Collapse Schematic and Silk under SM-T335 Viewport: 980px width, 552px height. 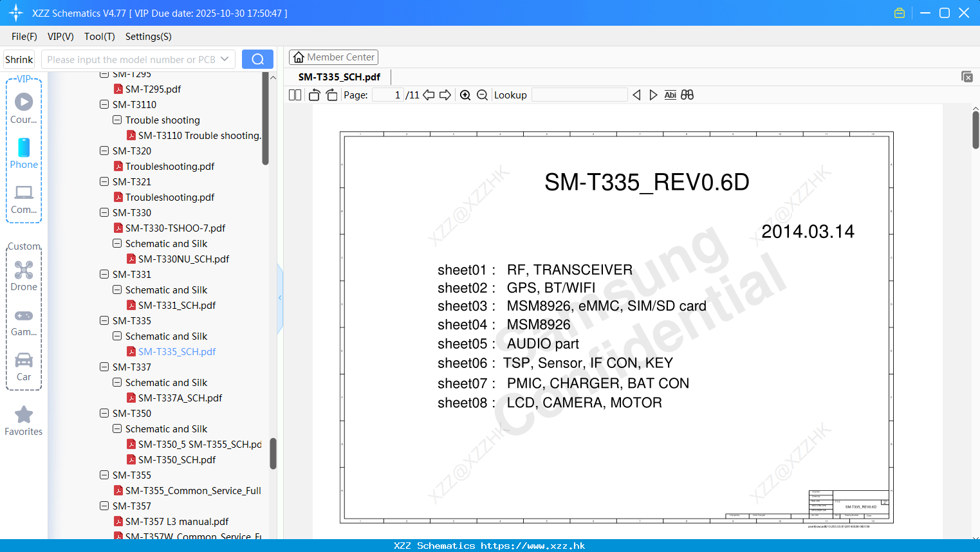click(117, 336)
